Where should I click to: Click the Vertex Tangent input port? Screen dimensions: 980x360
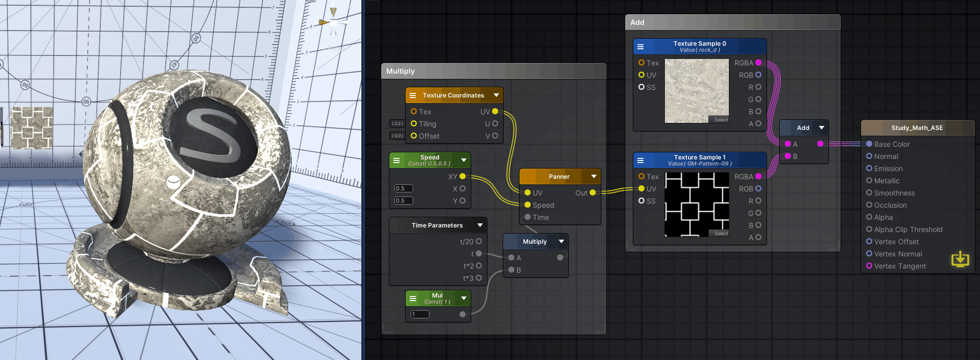point(869,266)
